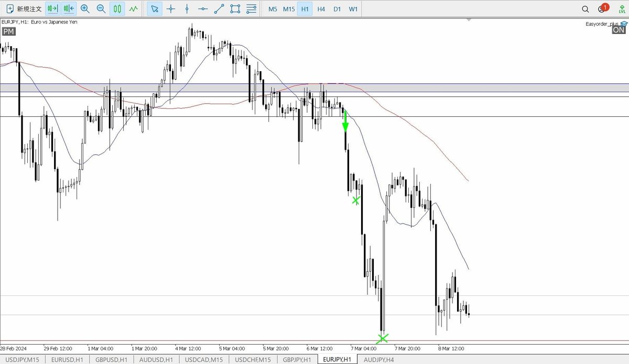Image resolution: width=629 pixels, height=364 pixels.
Task: Open shapes rectangle drawing tool
Action: pyautogui.click(x=235, y=9)
